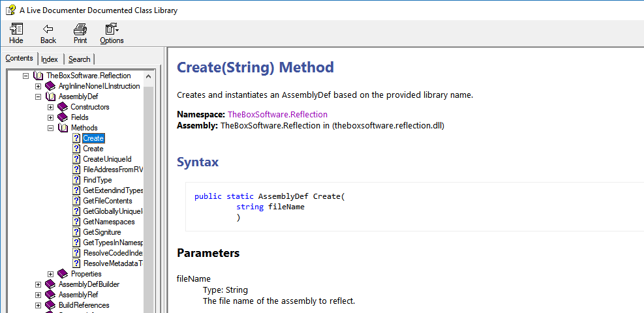Viewport: 644px width, 313px height.
Task: Click the open book icon beside TheBoxSoftware.Reflection
Action: coord(38,76)
